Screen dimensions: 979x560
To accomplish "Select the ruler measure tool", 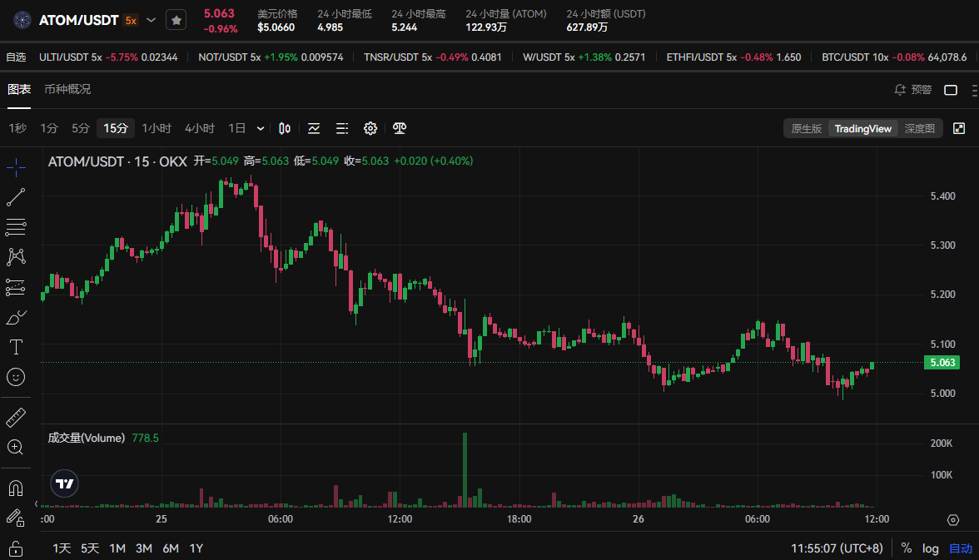I will [16, 417].
